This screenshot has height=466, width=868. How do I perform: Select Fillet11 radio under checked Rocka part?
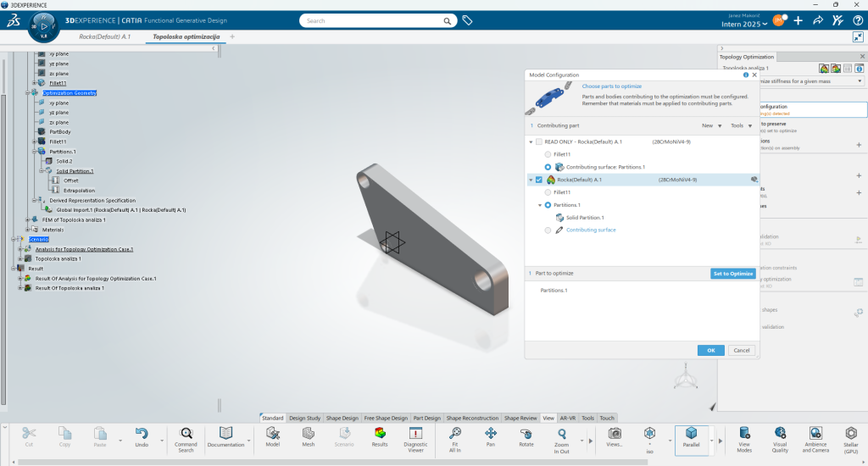click(548, 192)
